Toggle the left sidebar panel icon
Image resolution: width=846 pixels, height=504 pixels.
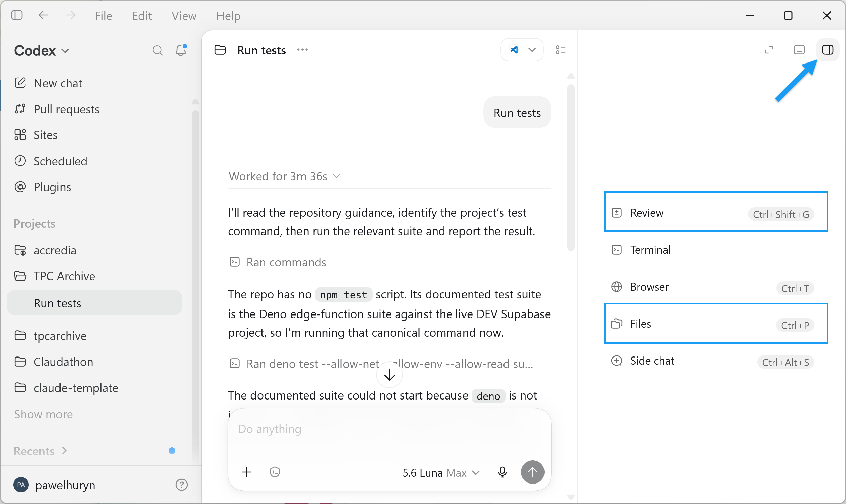click(x=17, y=15)
